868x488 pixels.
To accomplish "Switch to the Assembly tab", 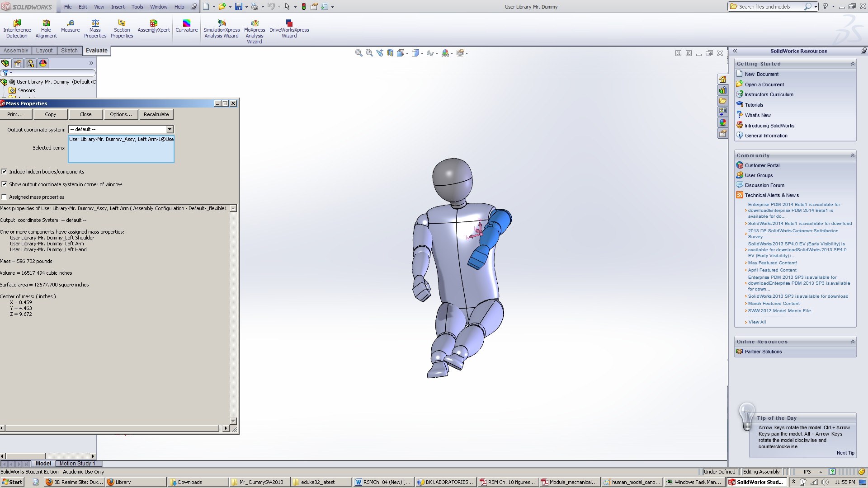I will (x=16, y=51).
